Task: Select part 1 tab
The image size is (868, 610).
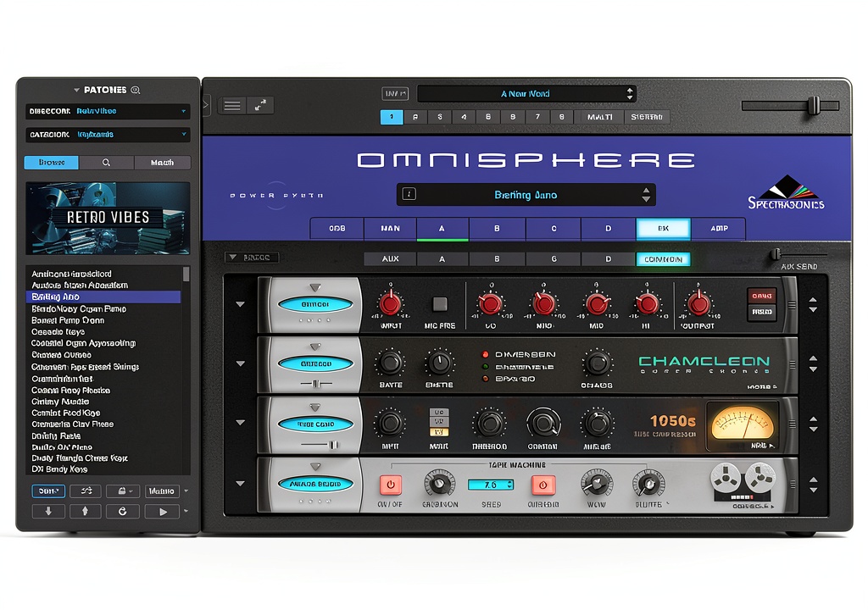Action: pyautogui.click(x=392, y=117)
